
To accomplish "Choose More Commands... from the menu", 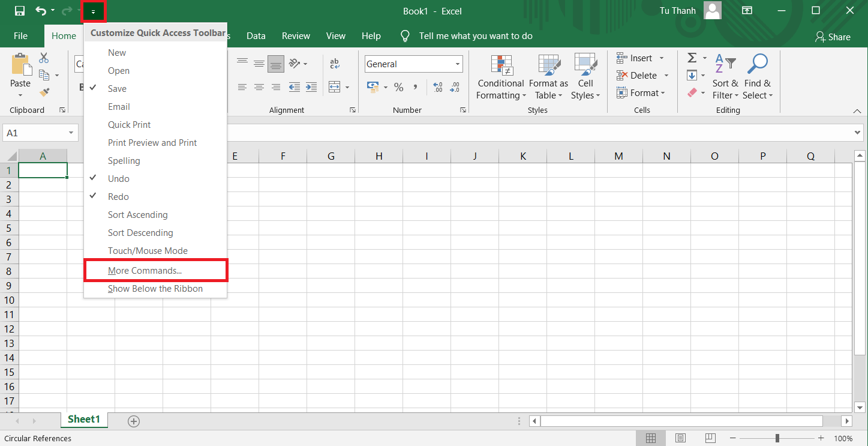I will (145, 271).
